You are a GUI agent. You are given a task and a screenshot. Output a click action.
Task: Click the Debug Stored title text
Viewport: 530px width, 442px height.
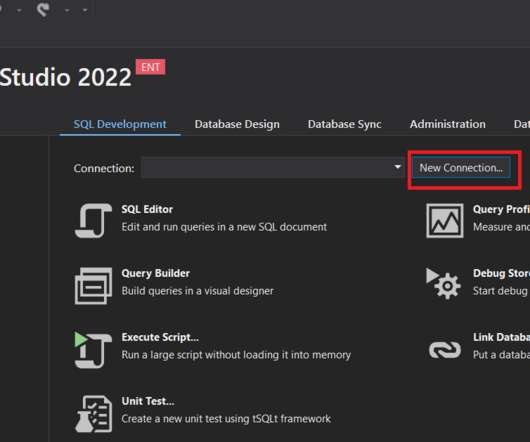501,273
